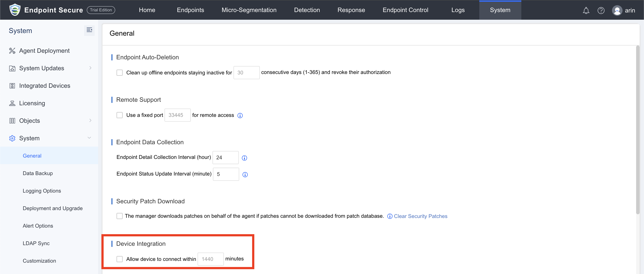Screen dimensions: 644x274
Task: Click info icon beside Clear Security Patches
Action: pos(390,216)
